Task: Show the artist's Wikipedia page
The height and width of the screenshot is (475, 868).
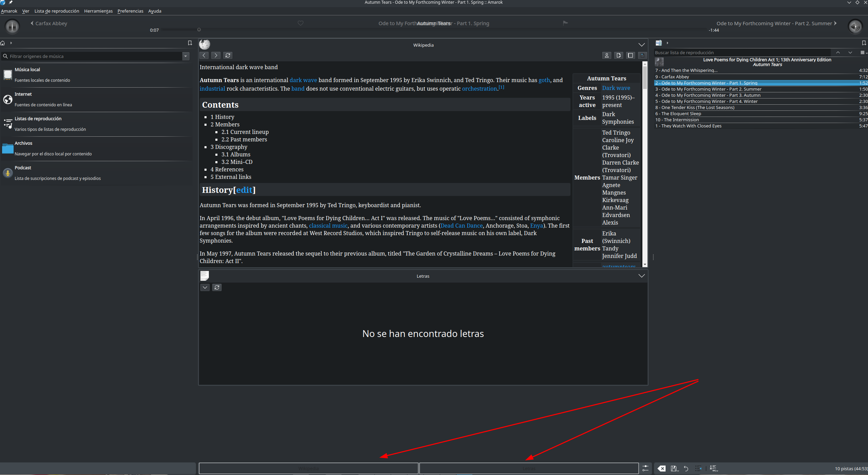Action: 607,55
